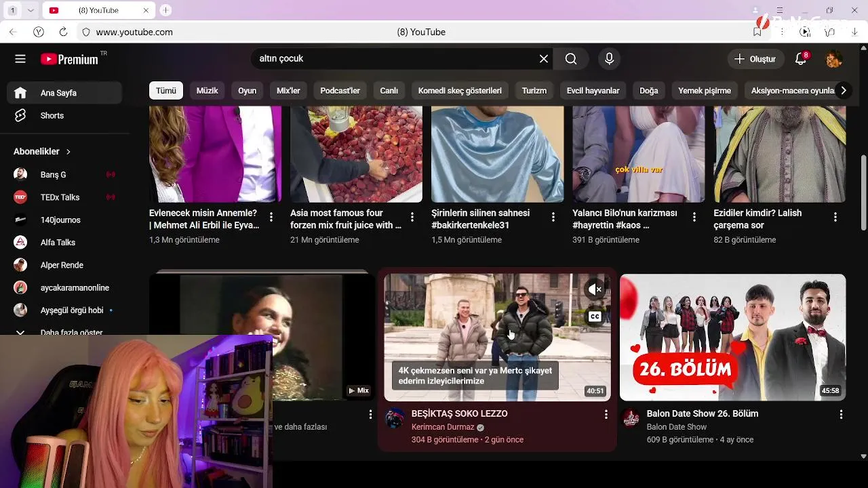The height and width of the screenshot is (488, 868).
Task: Open options menu for Yalancı Bilo'nun karizması
Action: pyautogui.click(x=694, y=217)
